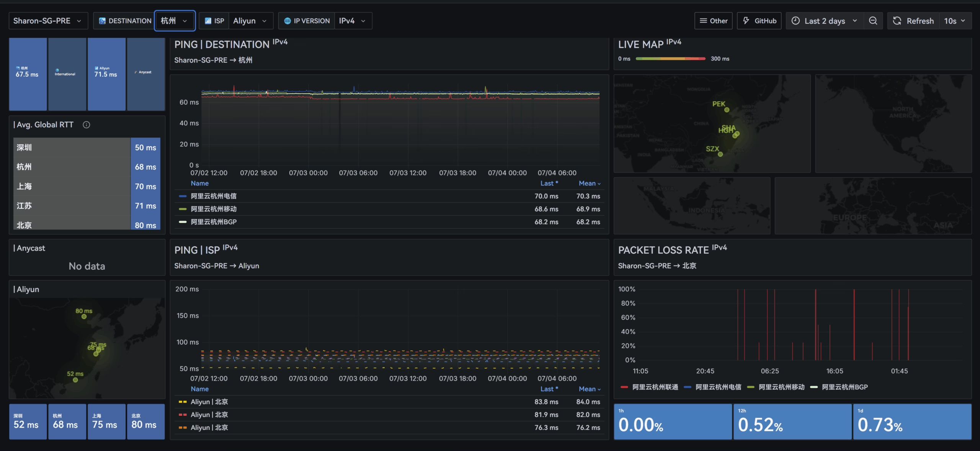Click the 上海 70 ms row
The image size is (980, 451).
point(87,186)
